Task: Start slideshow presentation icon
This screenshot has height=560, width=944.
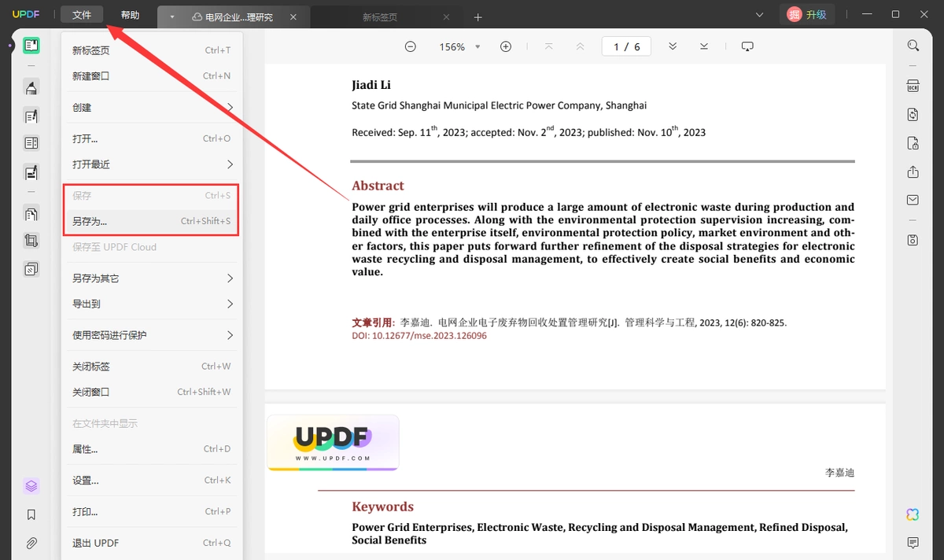Action: (x=747, y=46)
